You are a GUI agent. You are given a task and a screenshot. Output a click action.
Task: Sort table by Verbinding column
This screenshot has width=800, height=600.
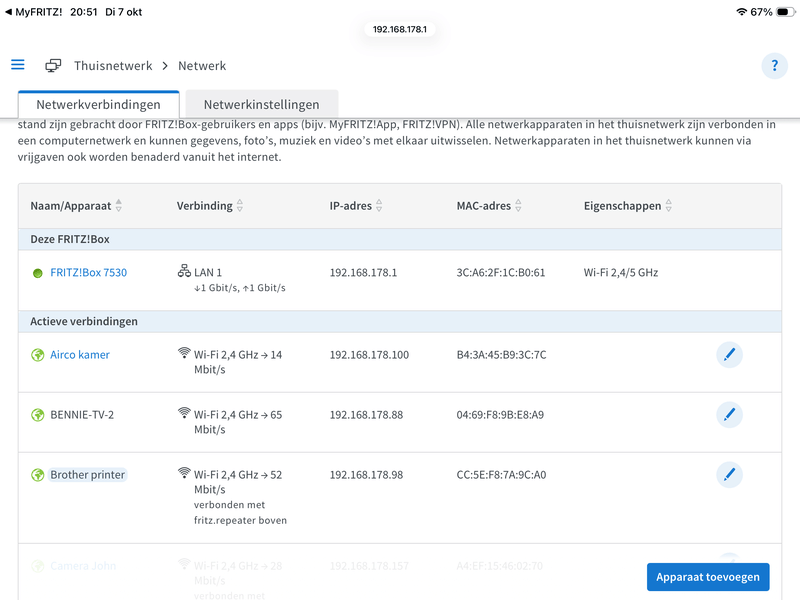(240, 206)
